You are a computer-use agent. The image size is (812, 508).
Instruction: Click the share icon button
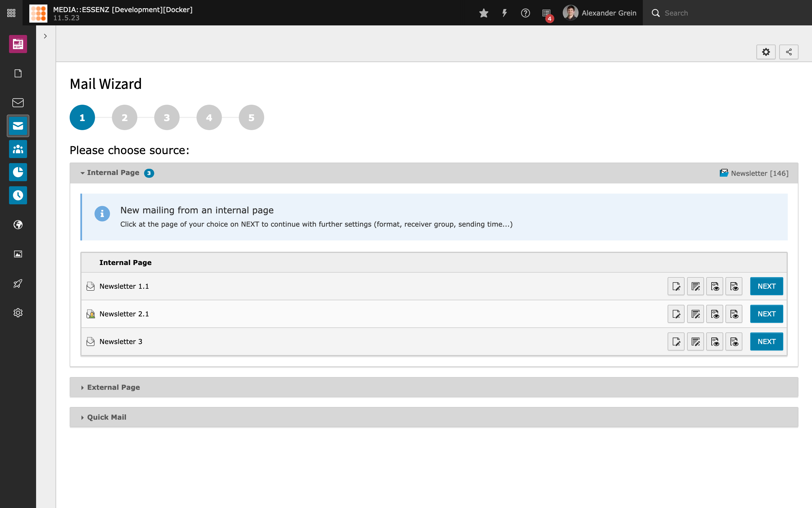(x=789, y=52)
